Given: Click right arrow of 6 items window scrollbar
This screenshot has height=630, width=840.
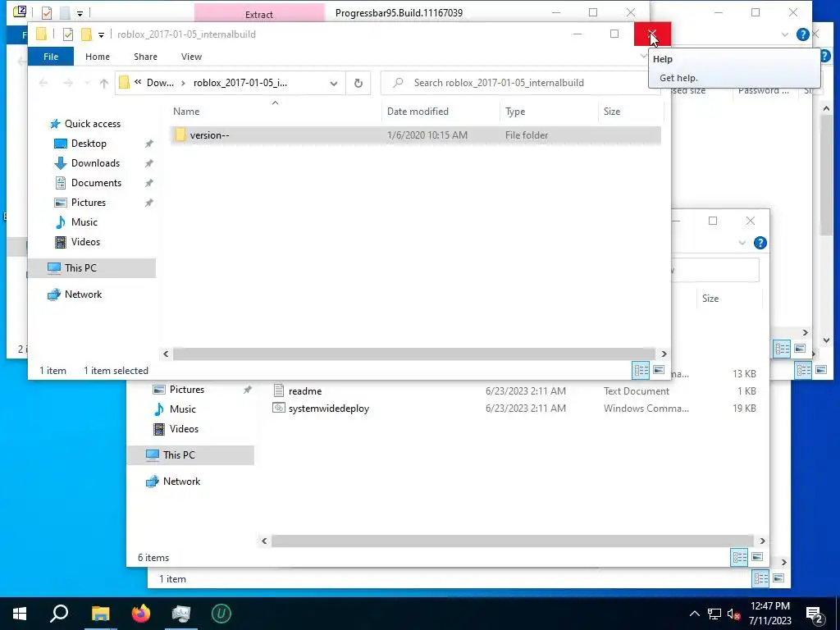Looking at the screenshot, I should 762,541.
